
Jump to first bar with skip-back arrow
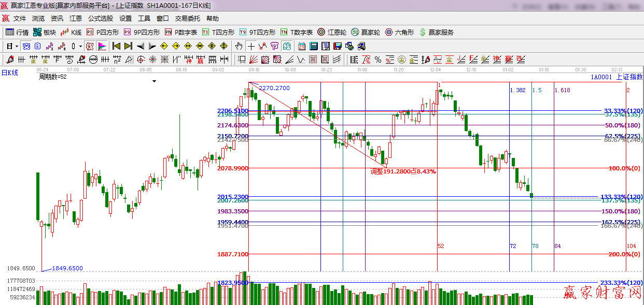tap(117, 46)
